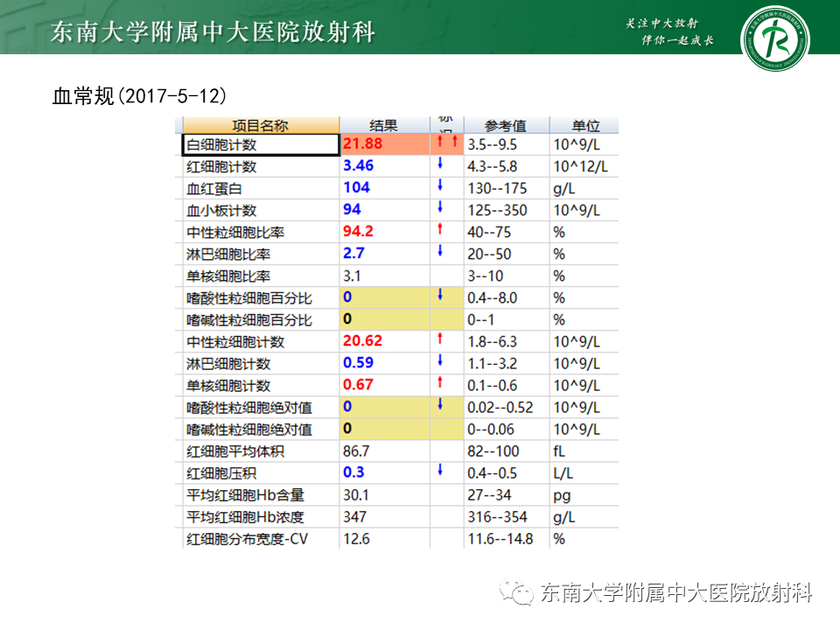Image resolution: width=840 pixels, height=630 pixels.
Task: Click the down-arrow flag in 血小板计数 row
Action: coord(440,207)
